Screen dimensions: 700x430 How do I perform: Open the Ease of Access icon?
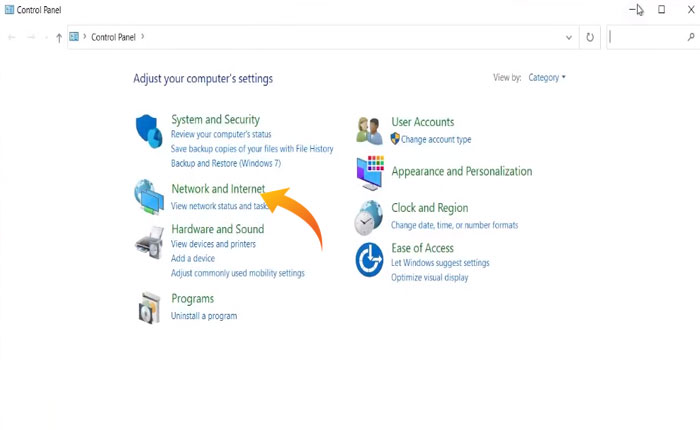369,259
